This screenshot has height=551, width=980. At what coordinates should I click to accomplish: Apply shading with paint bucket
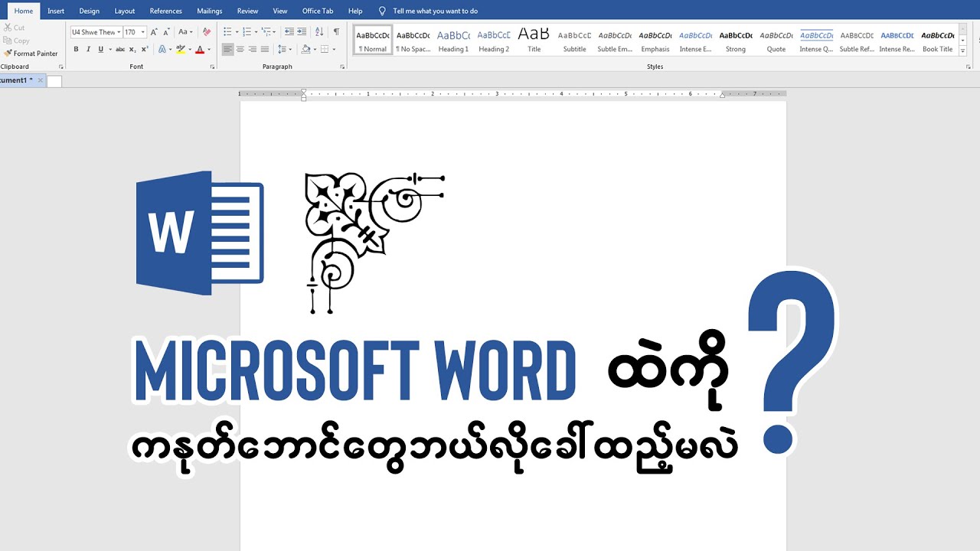[x=305, y=49]
